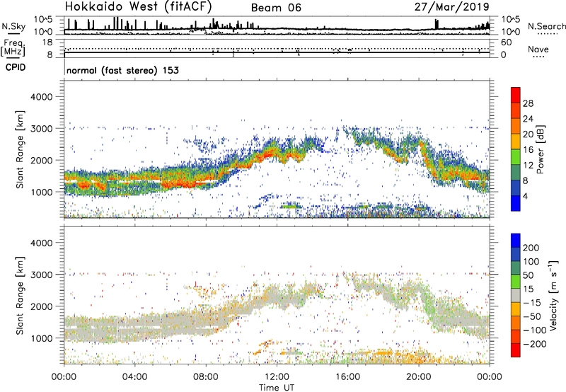Click the '08:00' time tick label
The image size is (566, 392).
point(206,377)
